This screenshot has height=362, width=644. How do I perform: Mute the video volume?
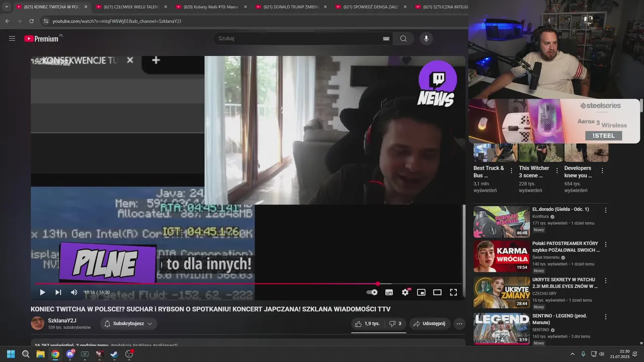click(74, 292)
